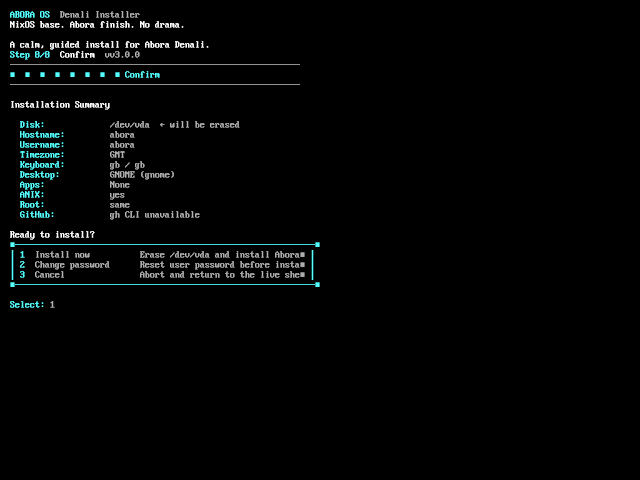Click the 'gh CLI unavailable' value

coord(155,215)
